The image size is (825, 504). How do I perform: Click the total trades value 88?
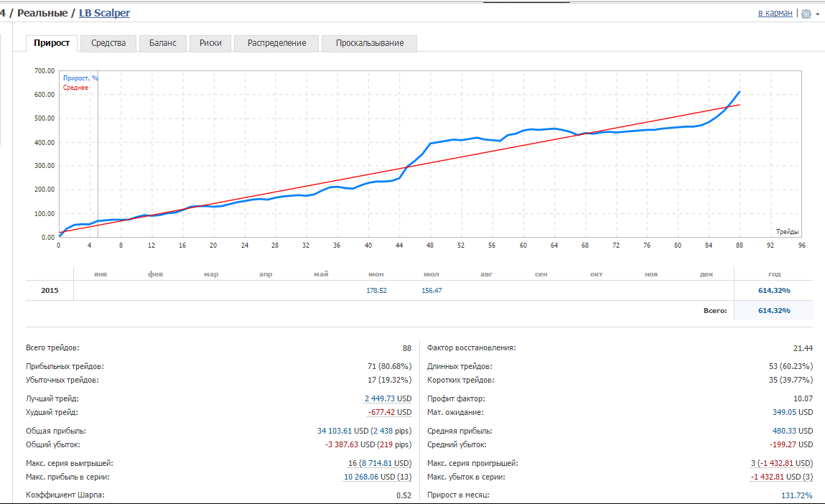tap(407, 348)
